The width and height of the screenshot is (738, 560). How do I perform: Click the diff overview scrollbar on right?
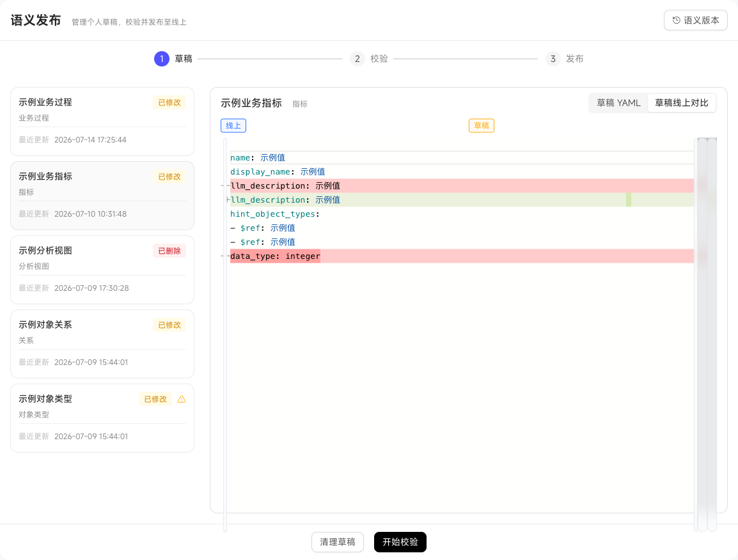(707, 334)
